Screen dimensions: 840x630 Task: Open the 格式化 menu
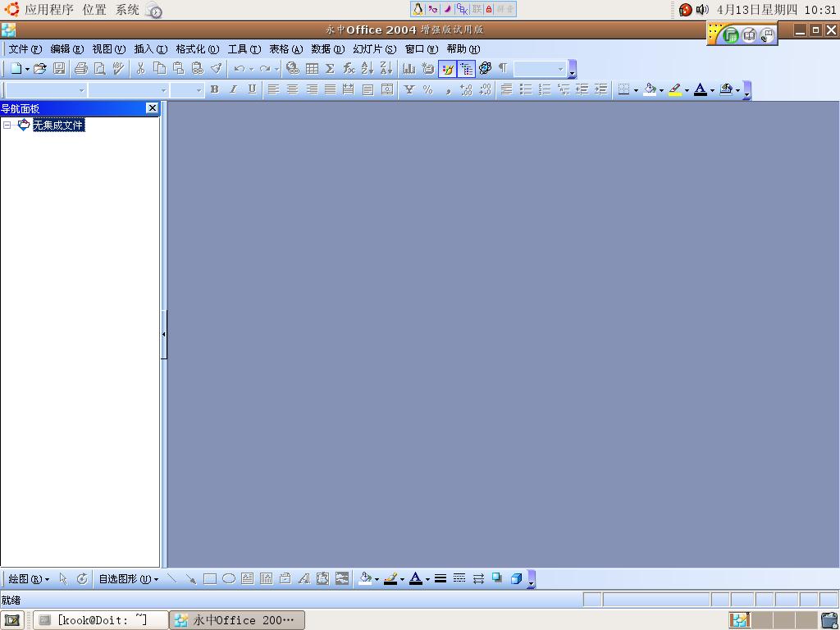(197, 49)
